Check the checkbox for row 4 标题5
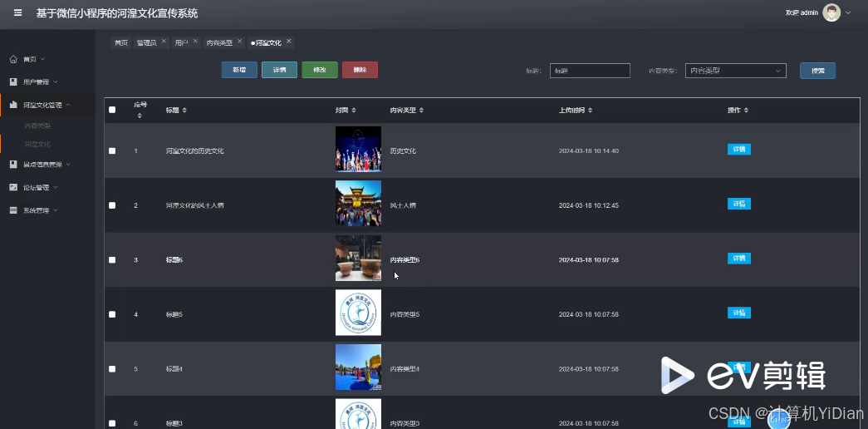 112,314
